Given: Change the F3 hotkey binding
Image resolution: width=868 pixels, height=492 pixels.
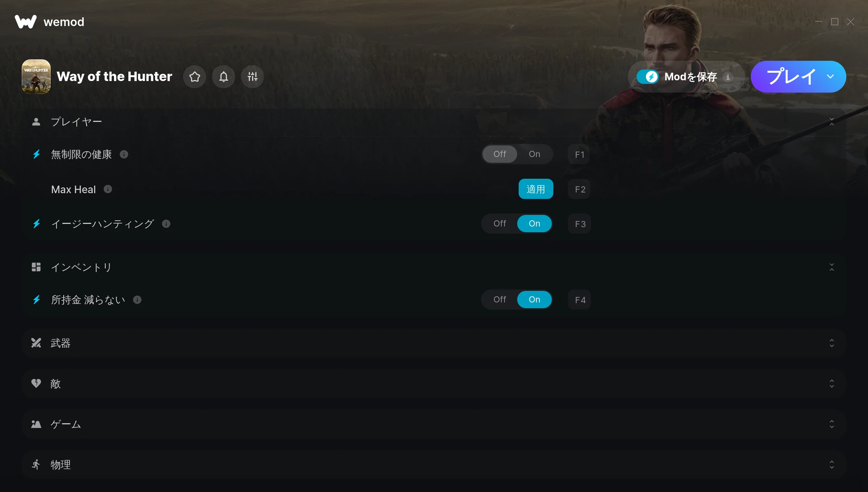Looking at the screenshot, I should (580, 224).
